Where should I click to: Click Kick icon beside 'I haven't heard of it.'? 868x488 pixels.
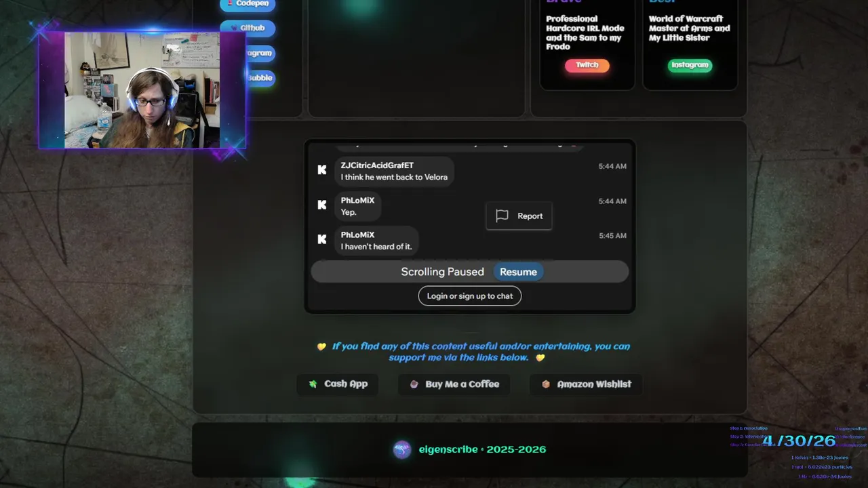[322, 239]
